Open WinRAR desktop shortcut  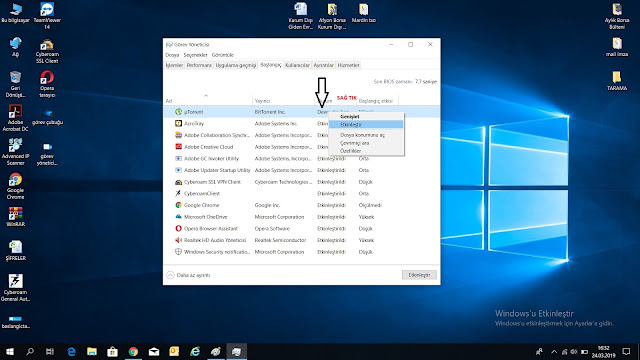16,216
